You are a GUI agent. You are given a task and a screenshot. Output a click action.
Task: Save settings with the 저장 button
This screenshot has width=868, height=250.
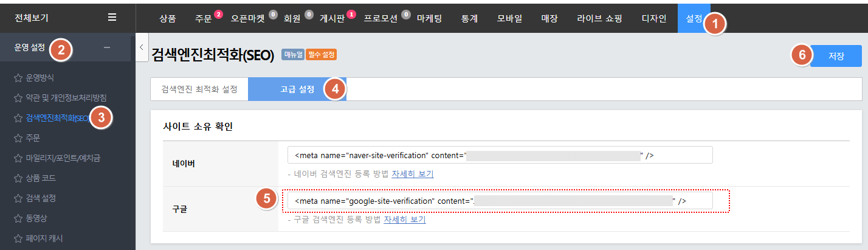pos(836,55)
